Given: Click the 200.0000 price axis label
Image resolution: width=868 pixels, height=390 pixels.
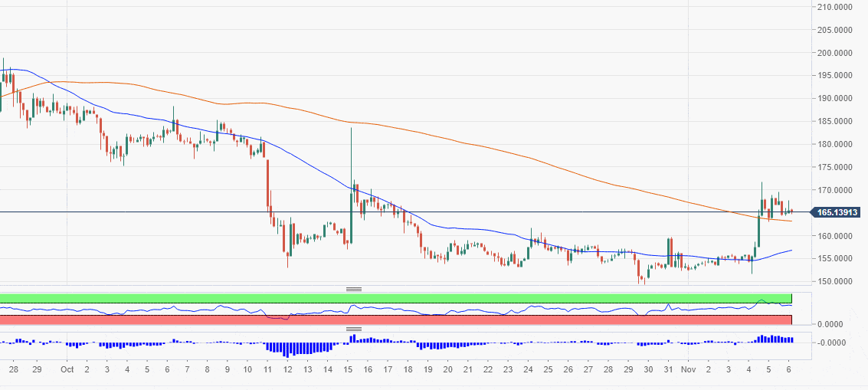Looking at the screenshot, I should coord(835,53).
